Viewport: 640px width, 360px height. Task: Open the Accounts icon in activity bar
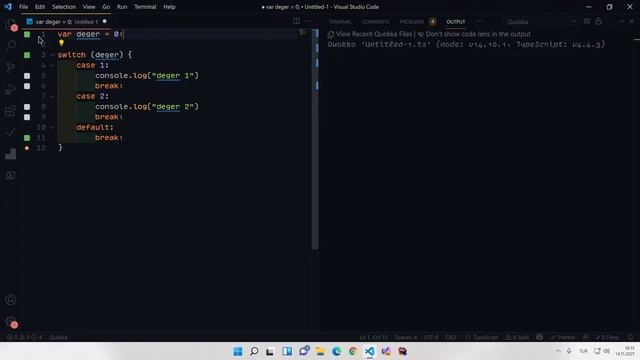[x=11, y=300]
